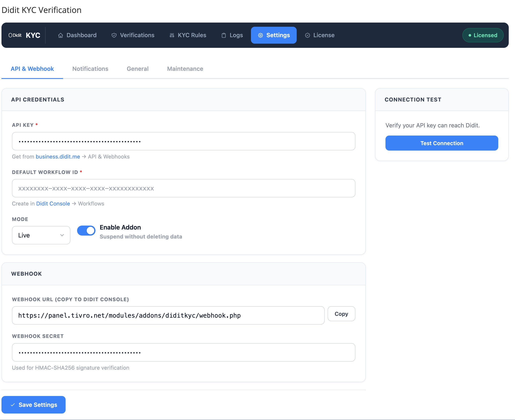
Task: Click into the Default Workflow ID field
Action: (183, 188)
